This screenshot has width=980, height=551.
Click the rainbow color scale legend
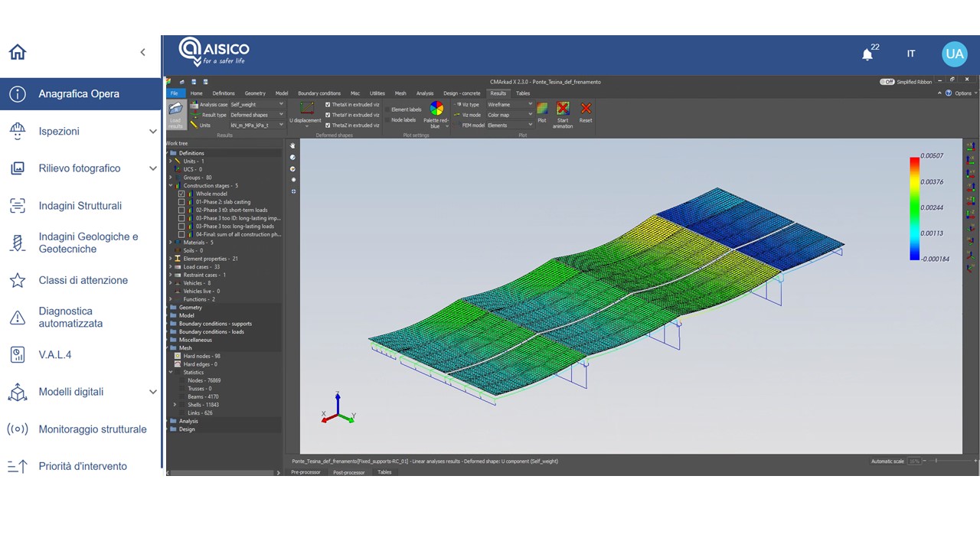914,208
